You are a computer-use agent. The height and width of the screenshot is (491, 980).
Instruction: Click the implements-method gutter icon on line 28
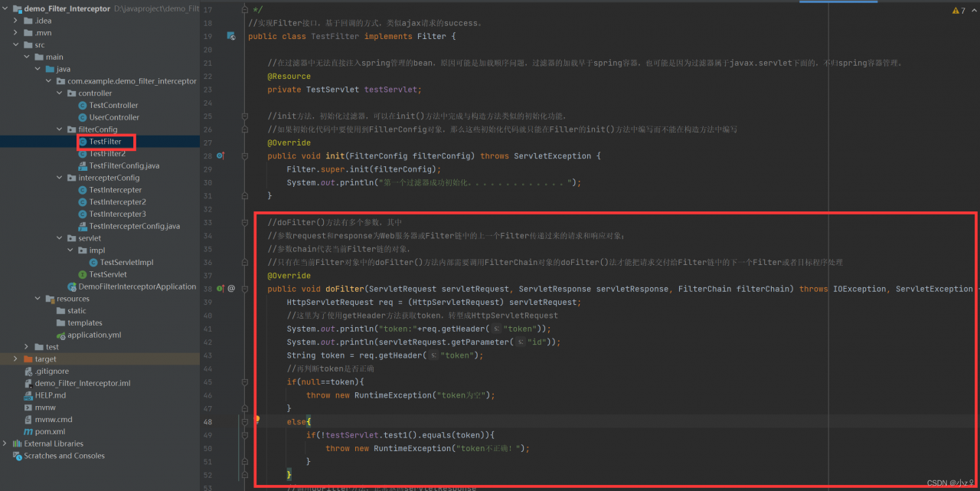coord(220,155)
